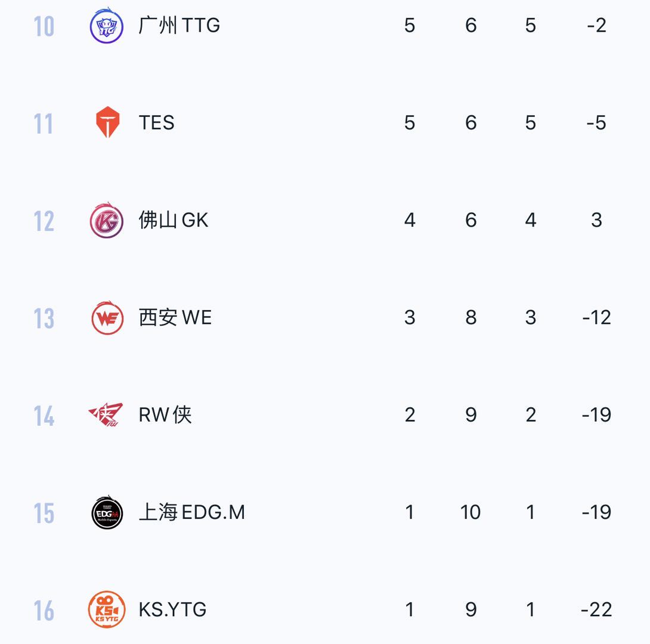Click the -22 point difference for KS.YTG

pos(596,609)
